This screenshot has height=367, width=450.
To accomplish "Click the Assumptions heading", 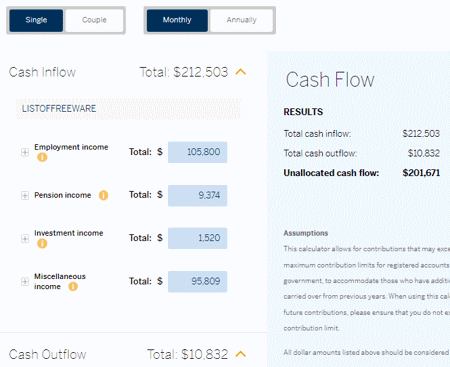I will 306,233.
